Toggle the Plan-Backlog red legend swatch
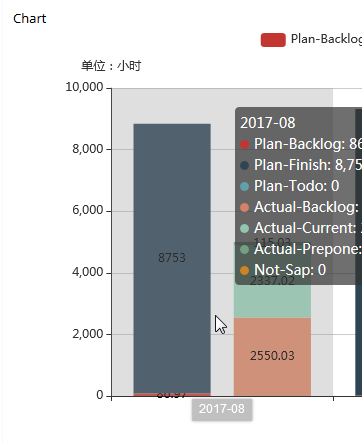362x443 pixels. click(x=273, y=40)
